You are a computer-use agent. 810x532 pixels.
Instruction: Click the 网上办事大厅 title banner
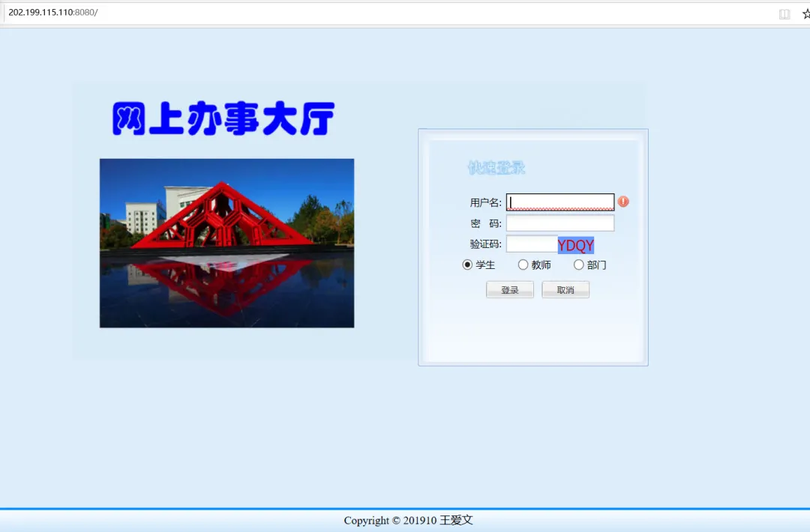click(223, 118)
